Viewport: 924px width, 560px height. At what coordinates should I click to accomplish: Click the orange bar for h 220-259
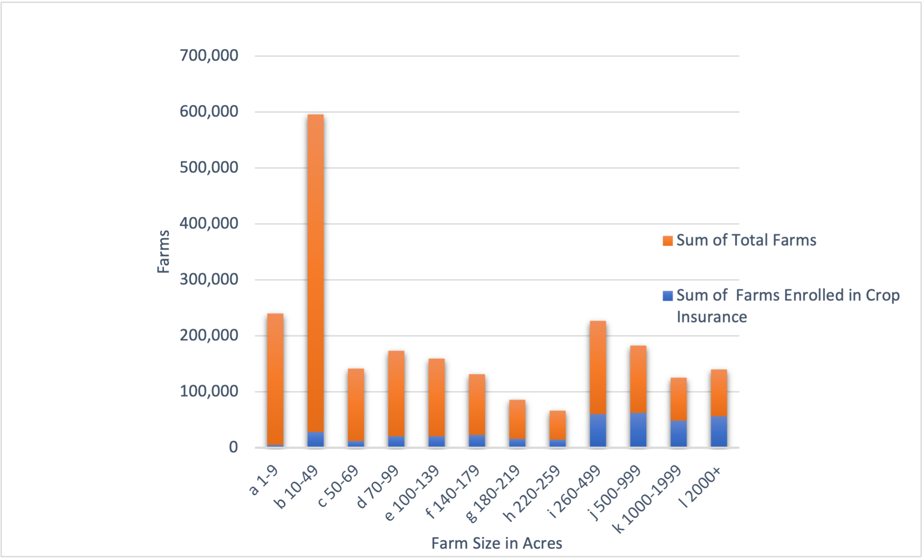coord(557,425)
